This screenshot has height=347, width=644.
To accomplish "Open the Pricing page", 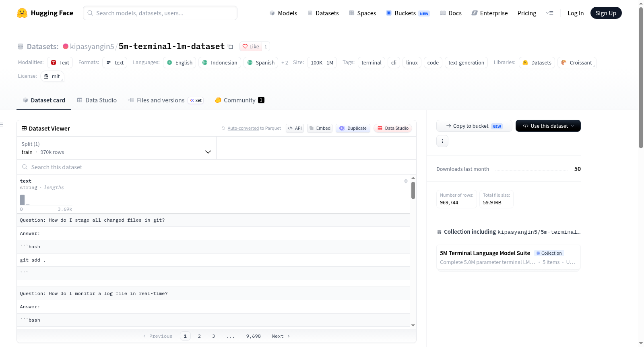I will coord(527,13).
